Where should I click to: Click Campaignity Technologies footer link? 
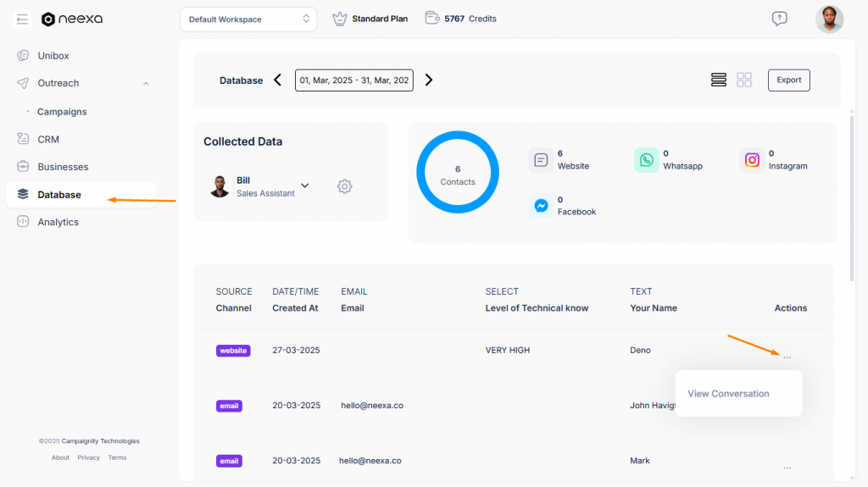[100, 441]
